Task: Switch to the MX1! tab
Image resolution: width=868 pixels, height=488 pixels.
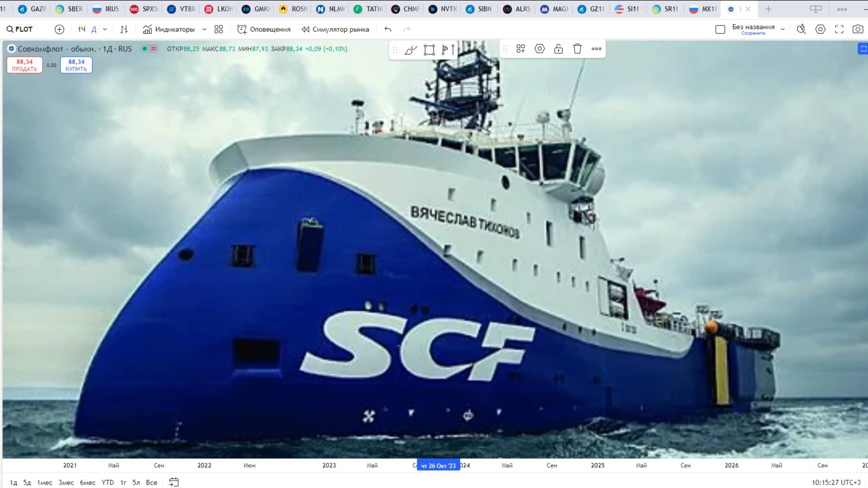Action: point(703,9)
